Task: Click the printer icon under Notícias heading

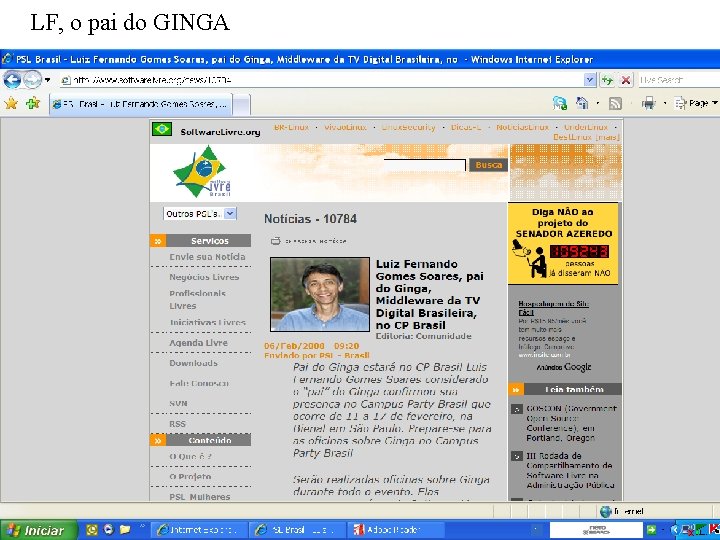Action: pos(276,241)
